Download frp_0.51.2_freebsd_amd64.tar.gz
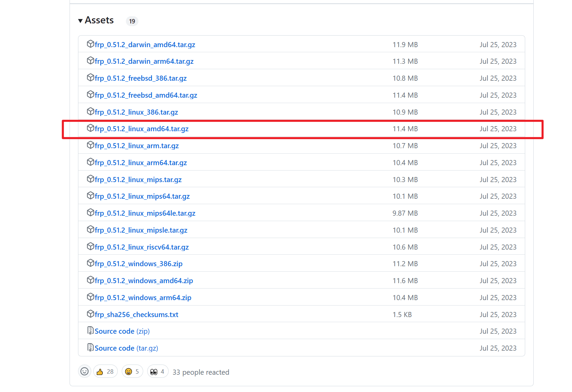The image size is (572, 392). coord(146,95)
